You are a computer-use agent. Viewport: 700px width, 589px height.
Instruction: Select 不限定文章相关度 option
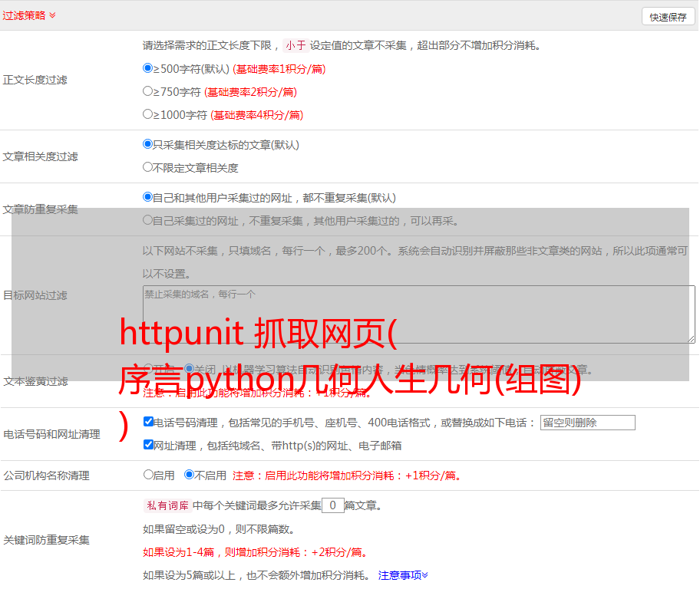pyautogui.click(x=148, y=167)
